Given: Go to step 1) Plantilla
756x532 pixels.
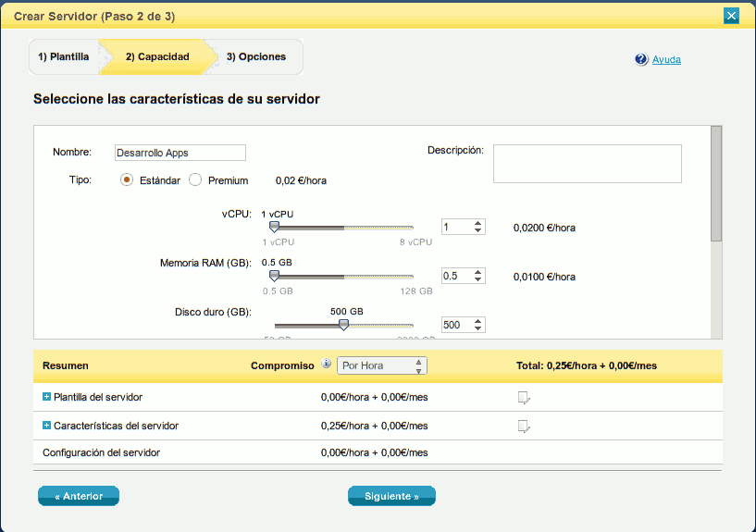Looking at the screenshot, I should tap(64, 56).
